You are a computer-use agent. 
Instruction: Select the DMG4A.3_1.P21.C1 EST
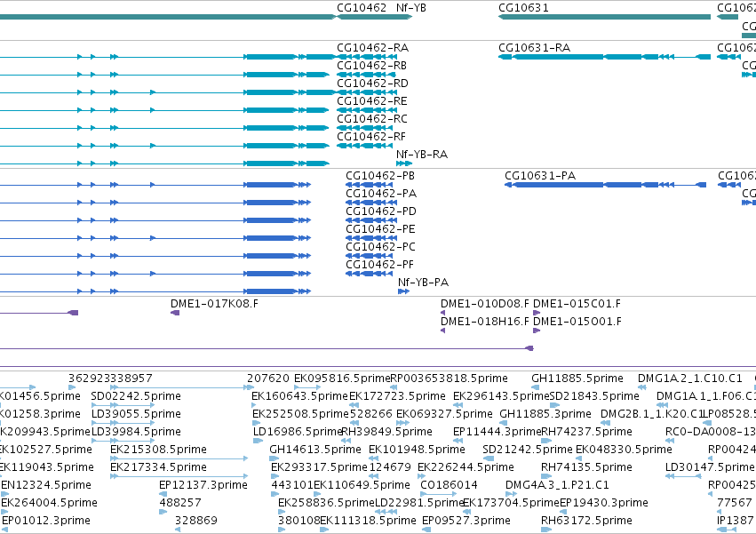(557, 486)
